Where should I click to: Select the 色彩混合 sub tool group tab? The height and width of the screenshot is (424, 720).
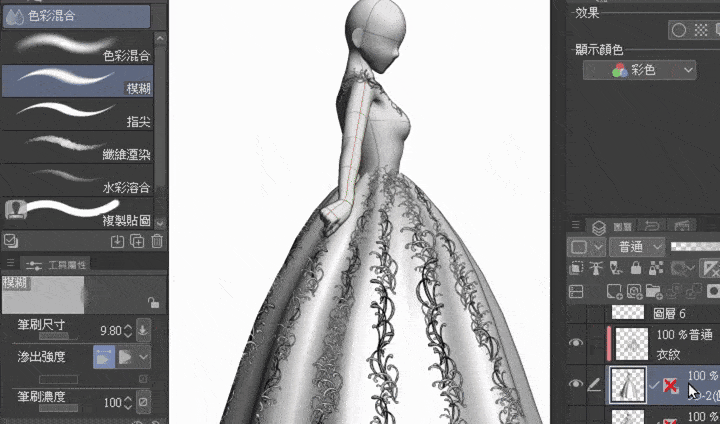pos(77,16)
